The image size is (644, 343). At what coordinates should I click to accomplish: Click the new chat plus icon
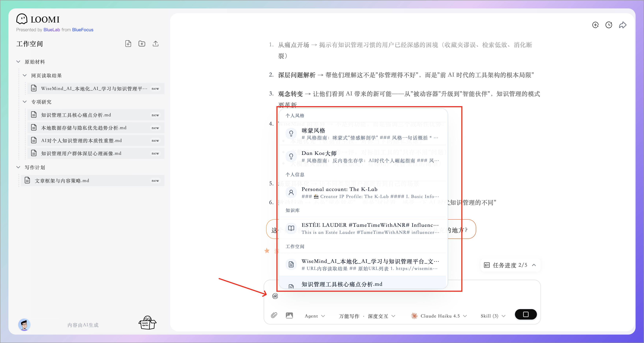click(x=595, y=25)
